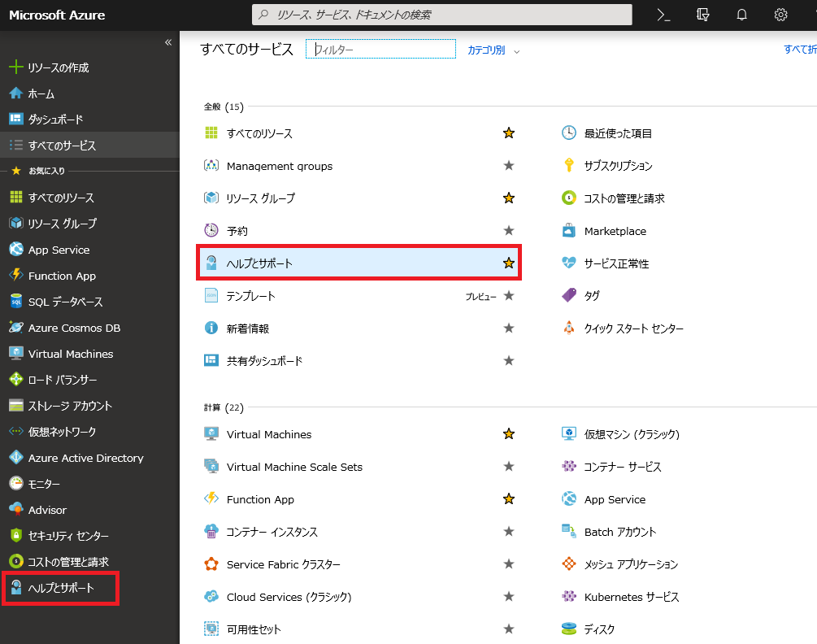Favorite 新着情報 with its star
817x644 pixels.
tap(509, 329)
